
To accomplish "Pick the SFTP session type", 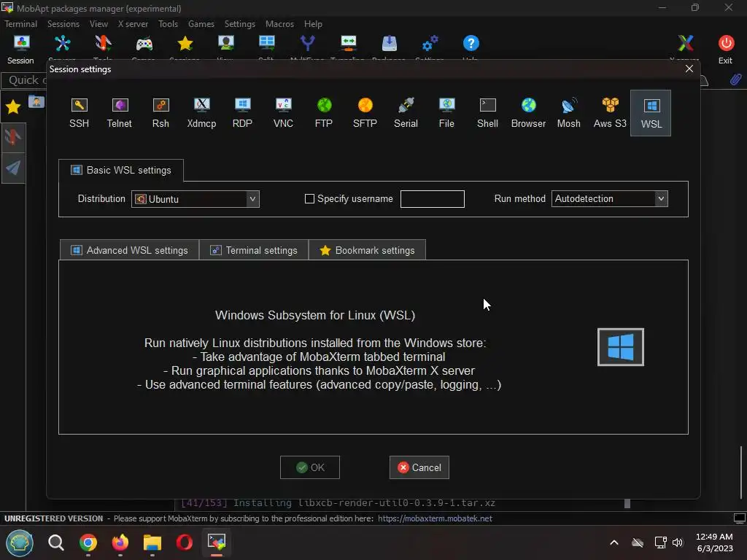I will coord(365,113).
